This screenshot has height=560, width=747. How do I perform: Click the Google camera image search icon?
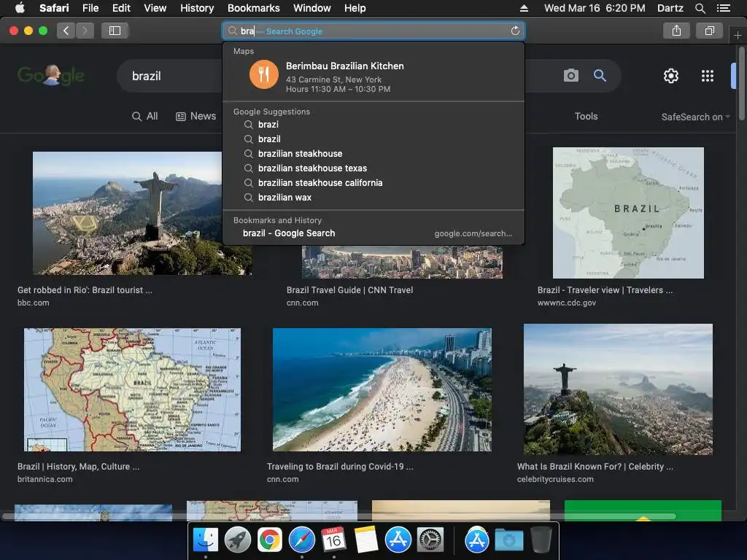pos(570,75)
